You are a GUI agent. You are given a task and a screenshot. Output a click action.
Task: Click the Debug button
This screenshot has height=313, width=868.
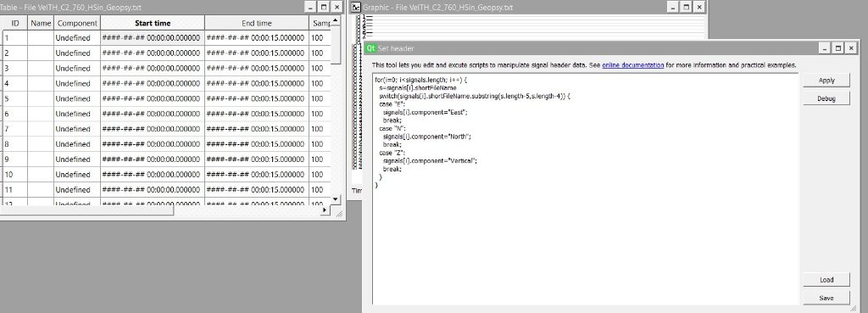(826, 98)
